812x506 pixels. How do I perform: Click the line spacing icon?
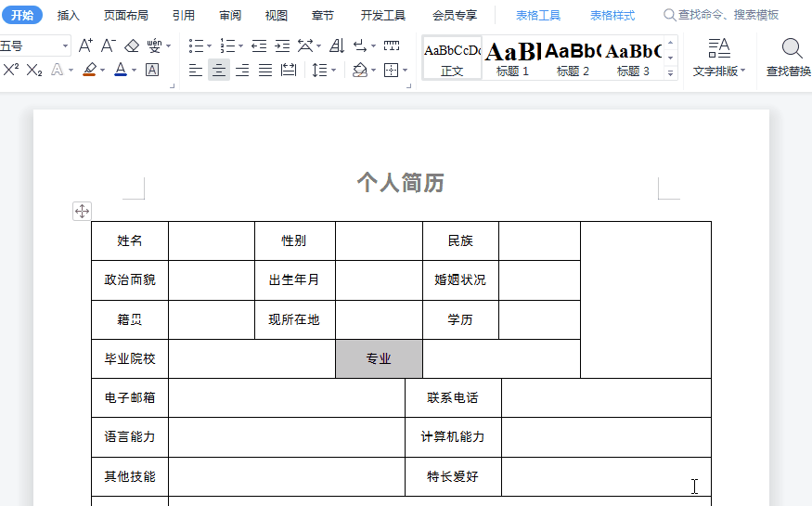319,70
